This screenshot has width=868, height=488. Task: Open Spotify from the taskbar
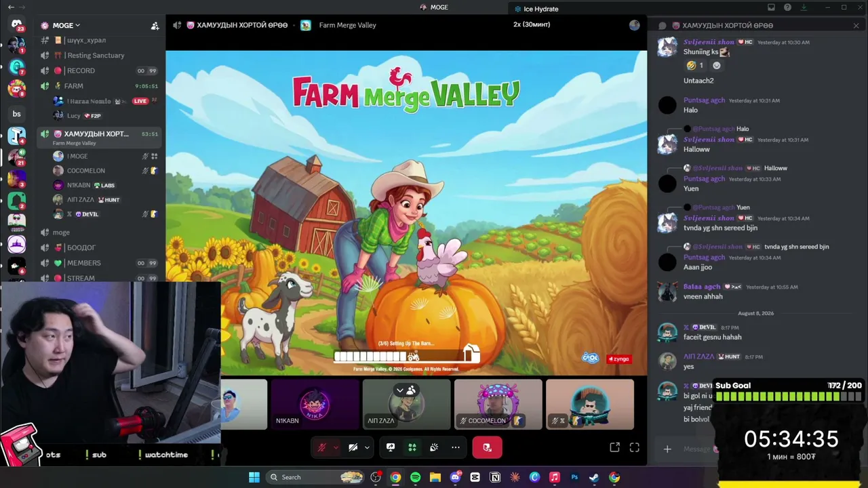pos(415,477)
